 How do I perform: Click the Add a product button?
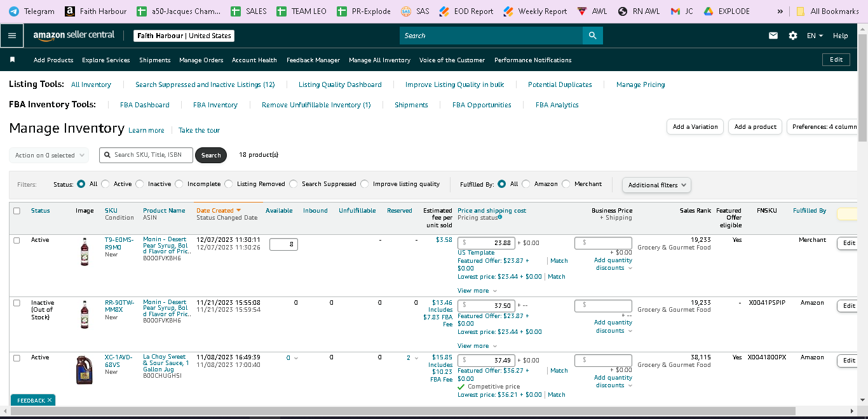[756, 127]
